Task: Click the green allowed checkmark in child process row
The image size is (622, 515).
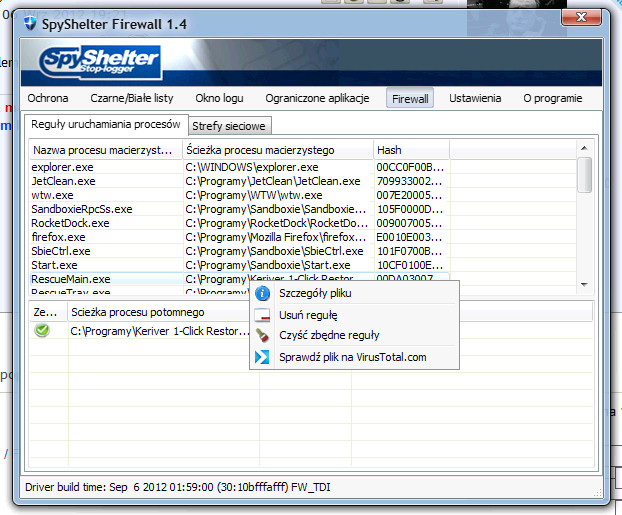Action: [x=42, y=331]
